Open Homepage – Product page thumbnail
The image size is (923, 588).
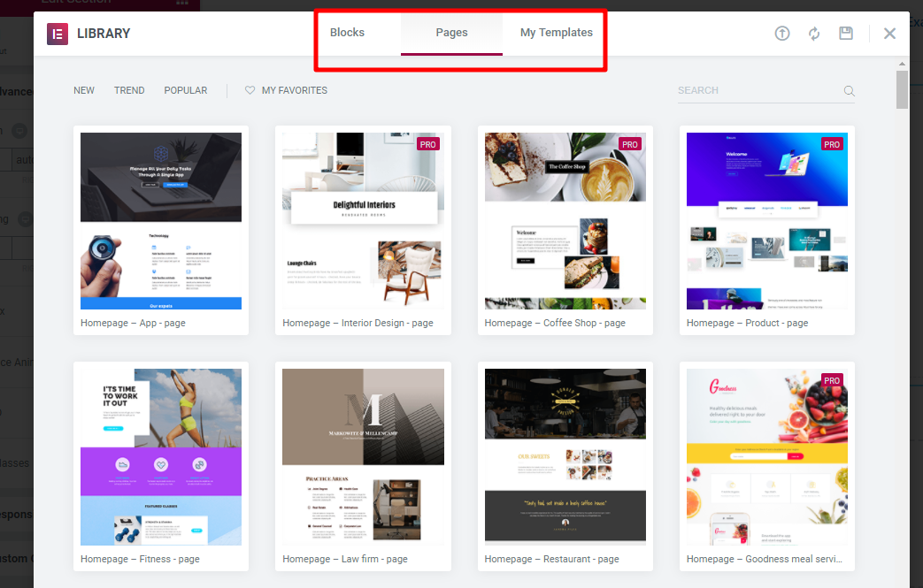click(767, 220)
